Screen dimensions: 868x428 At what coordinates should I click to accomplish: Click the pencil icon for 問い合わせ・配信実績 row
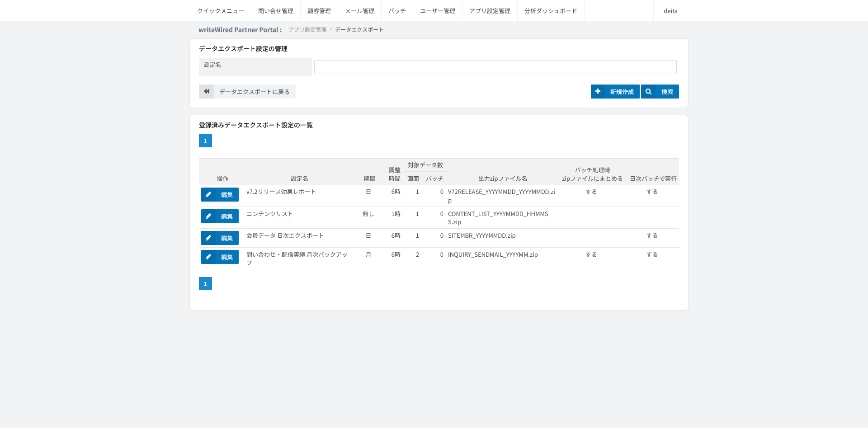pyautogui.click(x=208, y=257)
